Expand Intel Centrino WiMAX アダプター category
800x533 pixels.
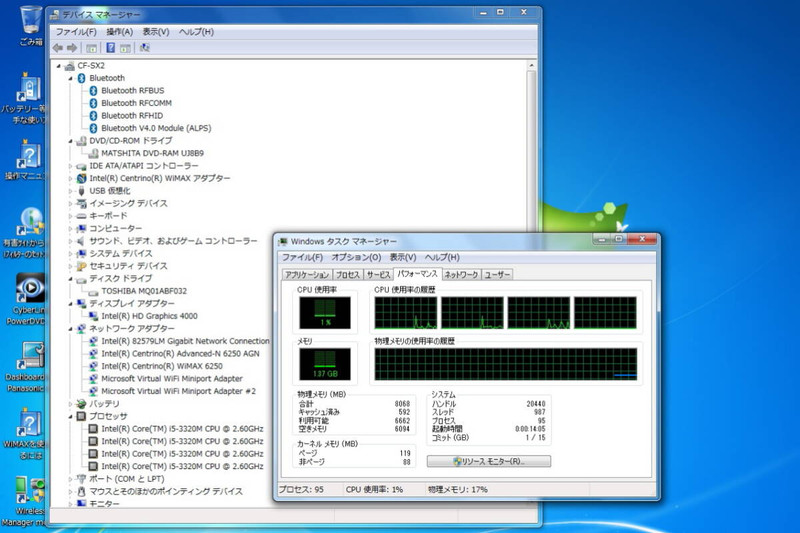(70, 179)
